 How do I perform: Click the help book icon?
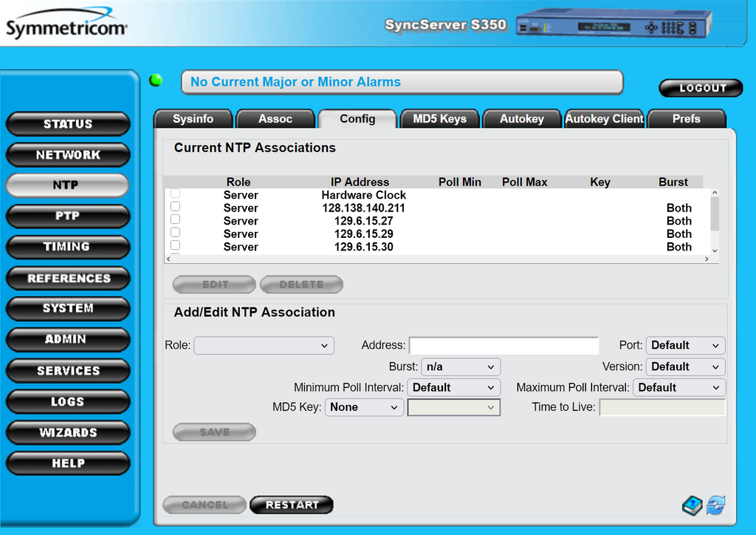[692, 505]
